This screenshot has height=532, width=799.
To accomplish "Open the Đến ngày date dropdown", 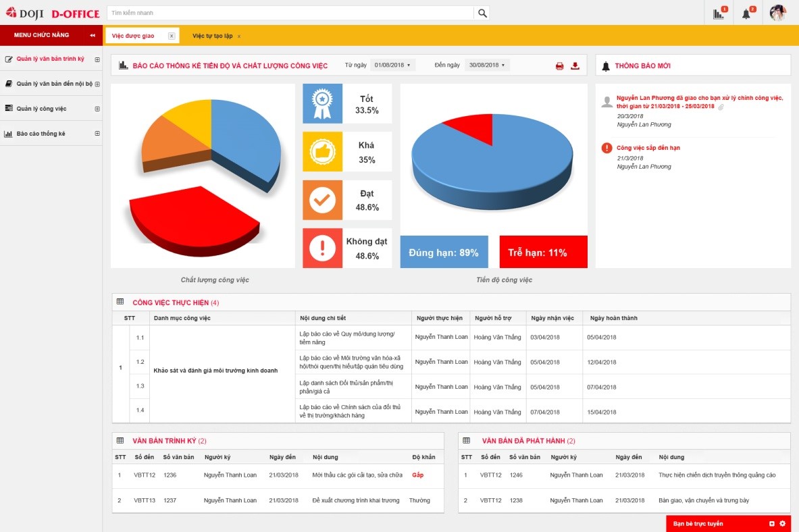I will 486,65.
